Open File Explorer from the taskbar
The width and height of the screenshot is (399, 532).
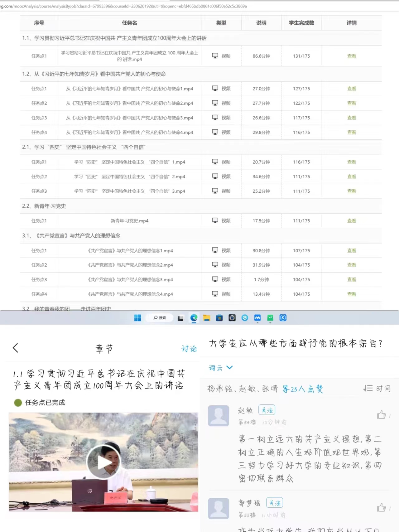pos(207,318)
